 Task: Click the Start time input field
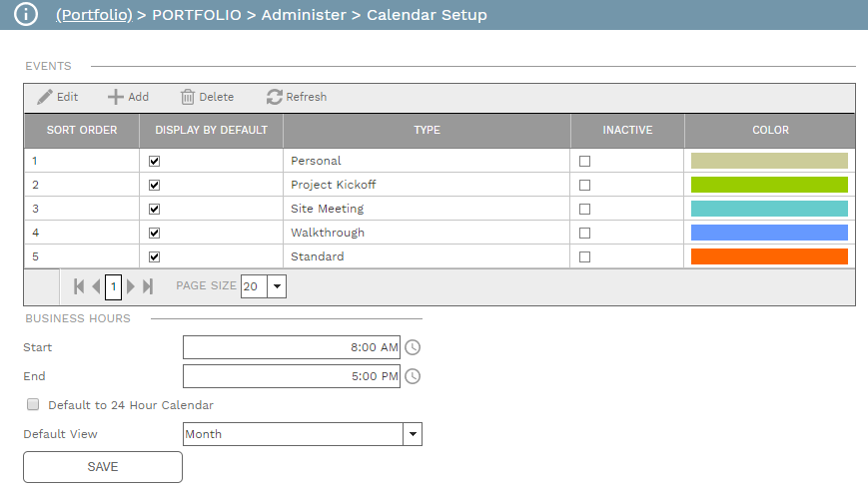click(x=290, y=347)
